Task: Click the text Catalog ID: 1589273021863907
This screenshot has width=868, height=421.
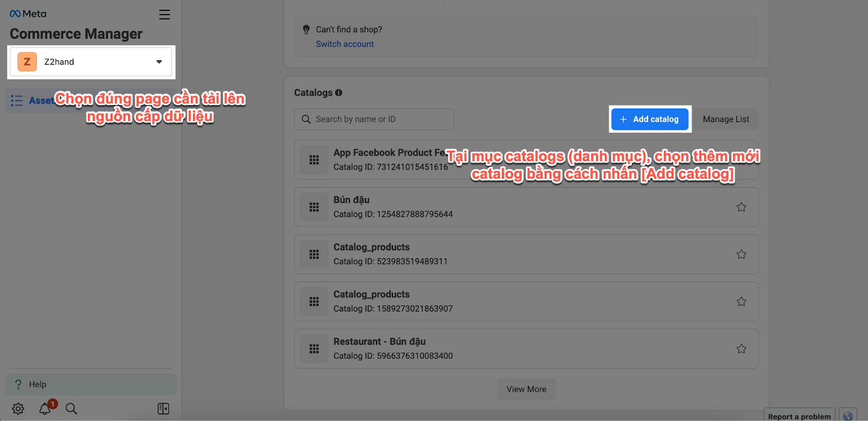Action: pyautogui.click(x=393, y=309)
